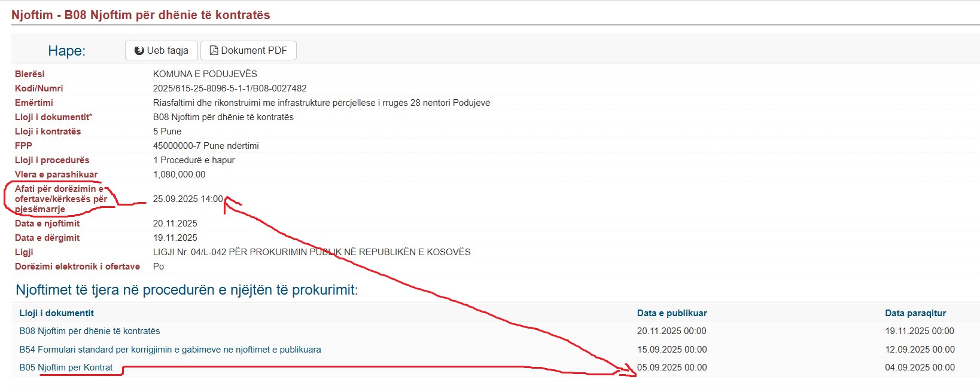Click the Data paraqitur column header
980x392 pixels.
[x=915, y=313]
